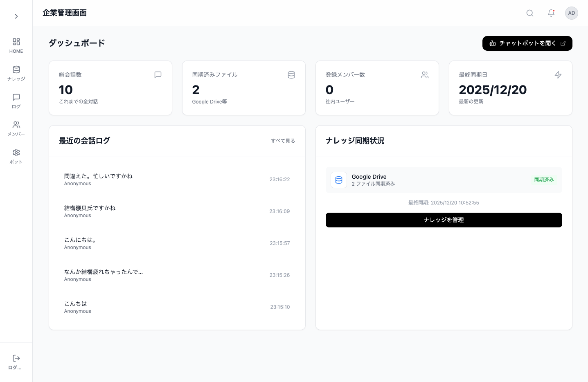Click the 最終同期 2025/12/20 10:52:55 text
Screen dimensions: 588x382
[x=444, y=203]
